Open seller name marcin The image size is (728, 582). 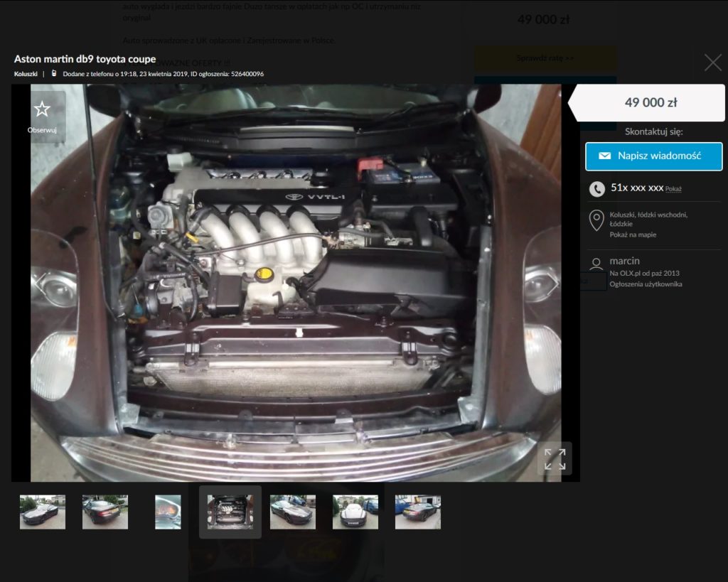tap(624, 261)
